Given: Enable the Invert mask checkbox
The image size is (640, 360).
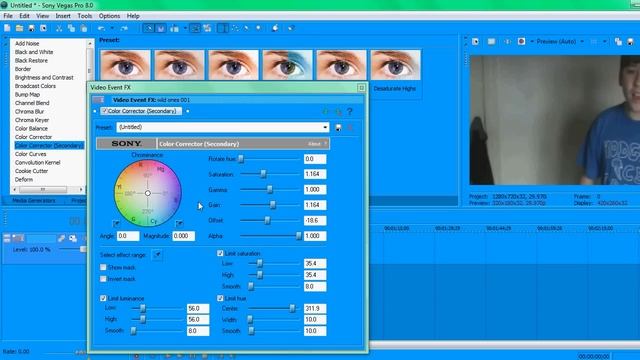Looking at the screenshot, I should [x=103, y=279].
